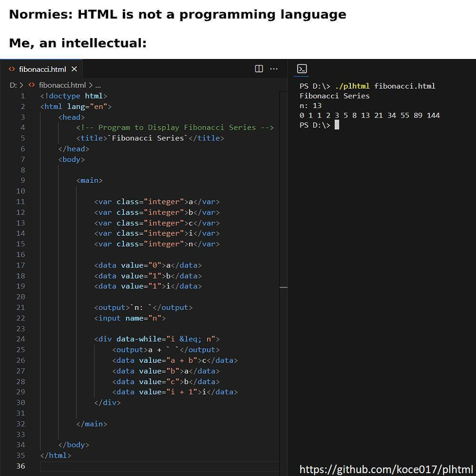This screenshot has height=476, width=476.
Task: Click the fibonacci.html editor tab
Action: pos(41,69)
